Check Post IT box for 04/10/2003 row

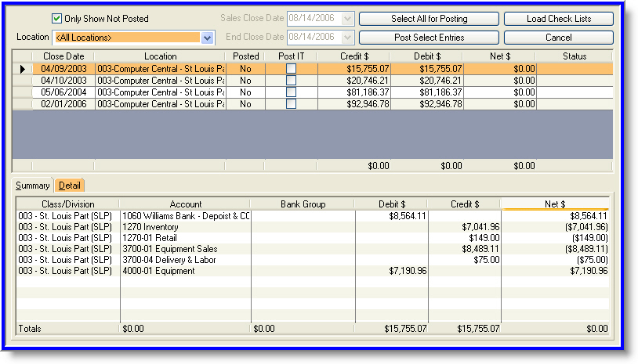click(x=291, y=81)
